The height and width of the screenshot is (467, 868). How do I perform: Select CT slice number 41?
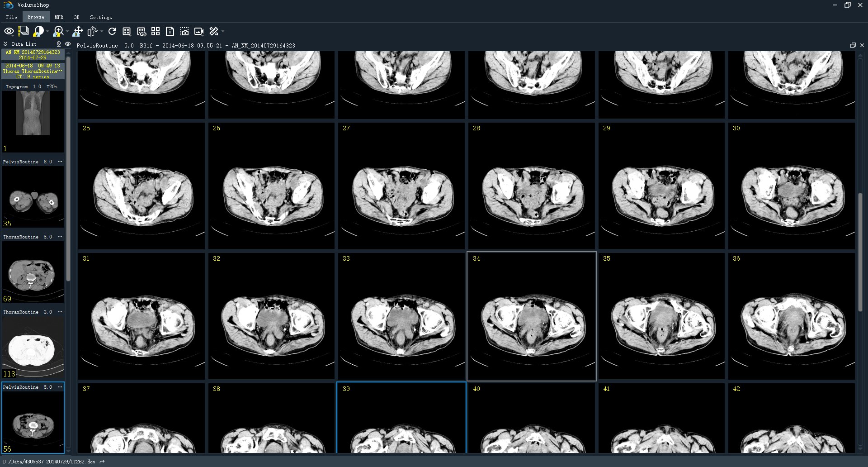tap(661, 418)
